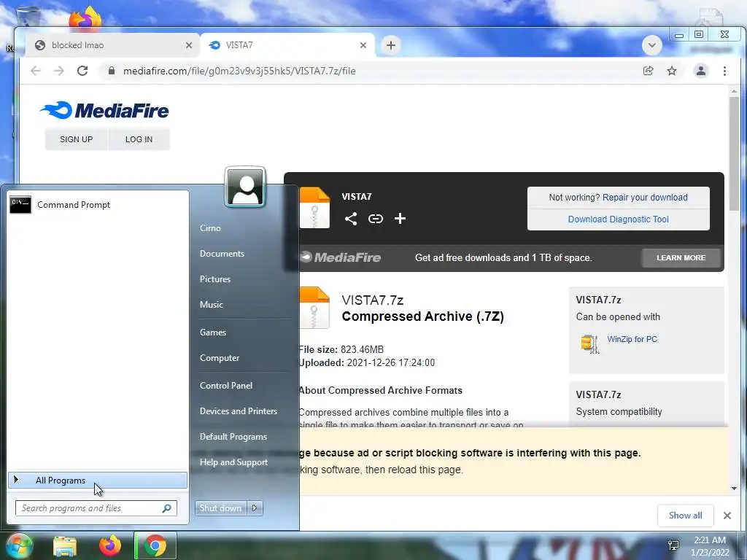
Task: Click the user account picture in Start menu
Action: pyautogui.click(x=245, y=187)
